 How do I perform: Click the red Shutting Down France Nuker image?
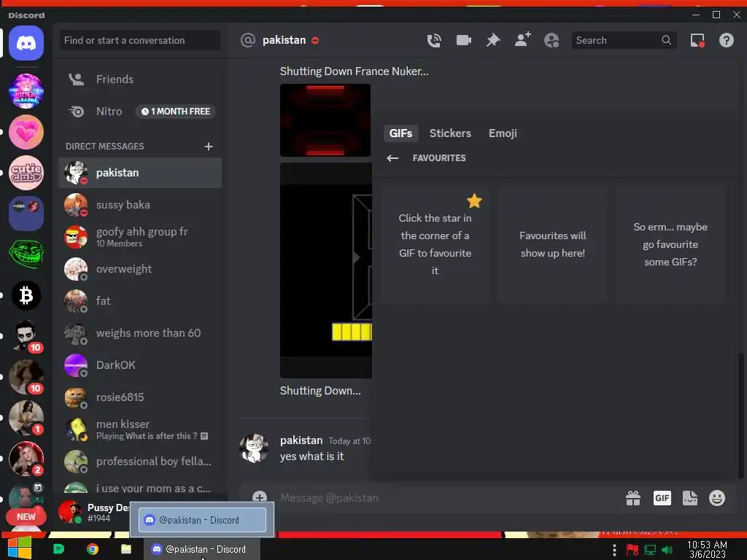pyautogui.click(x=325, y=120)
